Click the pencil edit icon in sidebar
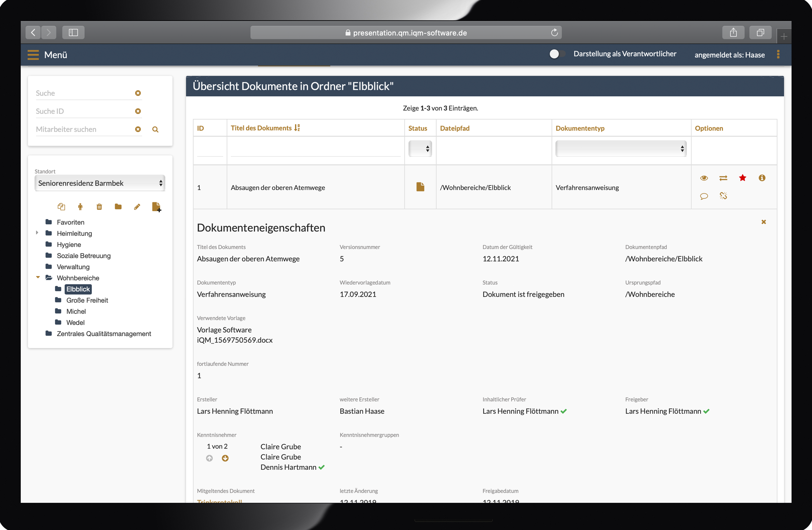Viewport: 812px width, 530px height. (x=137, y=207)
